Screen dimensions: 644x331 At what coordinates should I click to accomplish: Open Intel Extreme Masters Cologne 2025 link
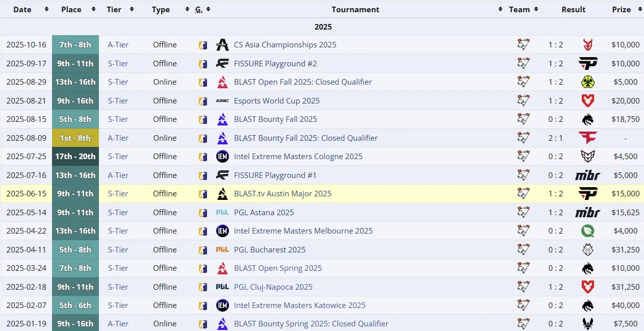point(298,157)
